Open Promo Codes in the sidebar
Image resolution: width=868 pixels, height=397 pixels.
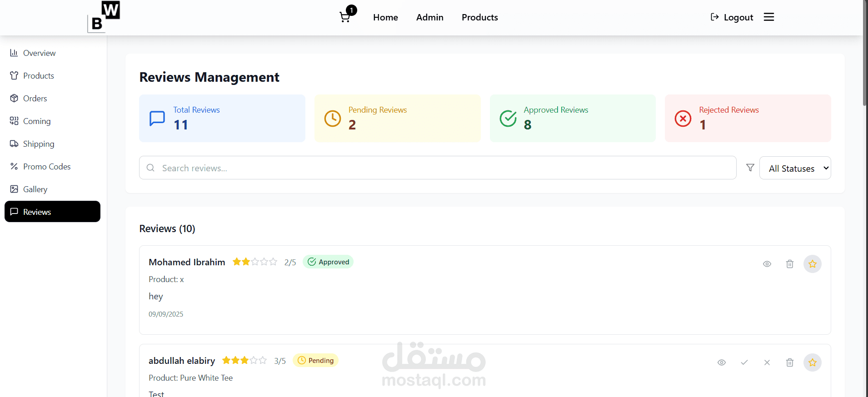pos(52,166)
